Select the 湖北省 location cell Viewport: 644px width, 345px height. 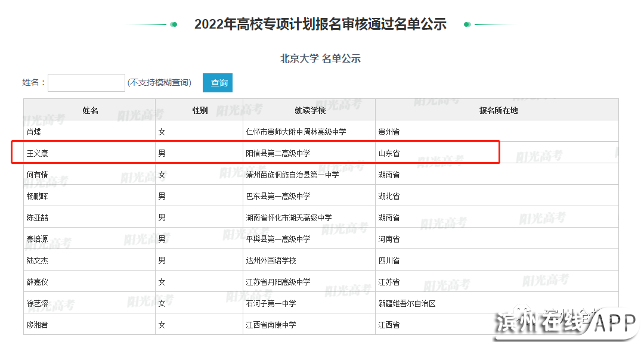tap(389, 196)
